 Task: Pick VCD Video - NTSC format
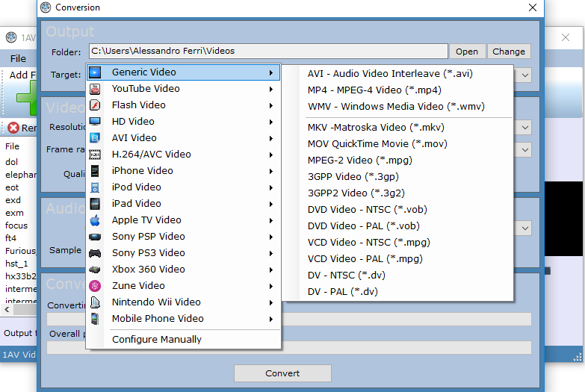click(397, 243)
